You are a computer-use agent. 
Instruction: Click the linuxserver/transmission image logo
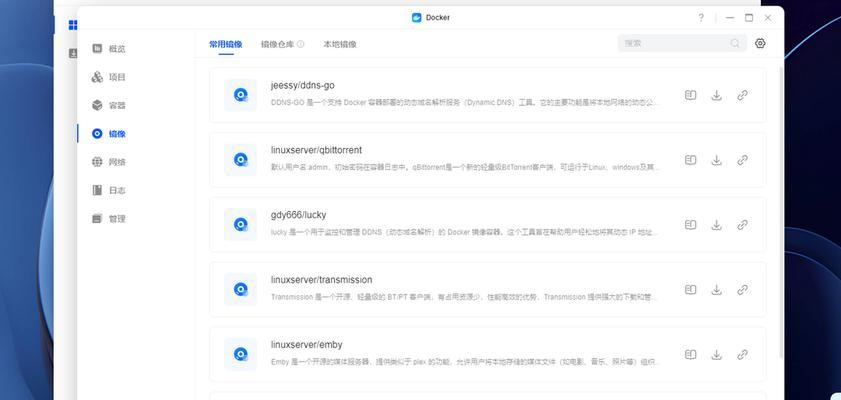[240, 290]
